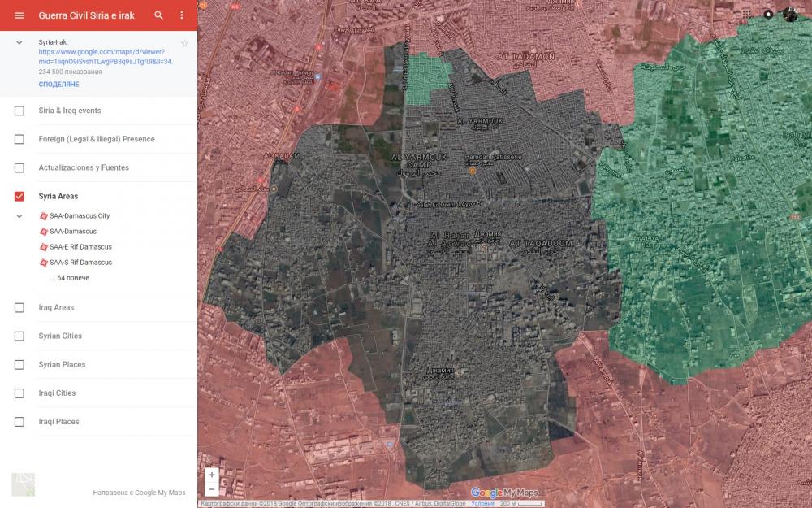Enable the Siria & Iraq events layer

[19, 111]
